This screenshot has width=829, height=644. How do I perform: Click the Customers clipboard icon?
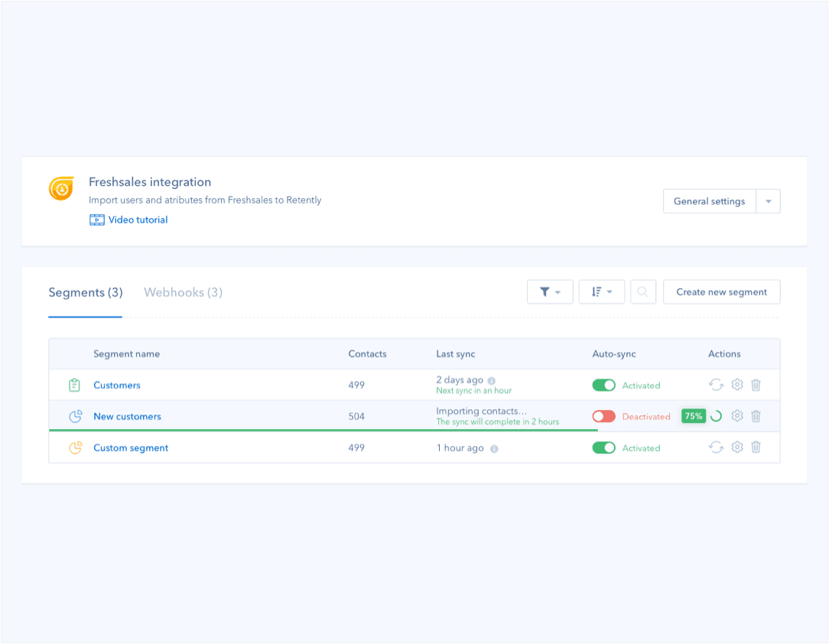coord(74,385)
